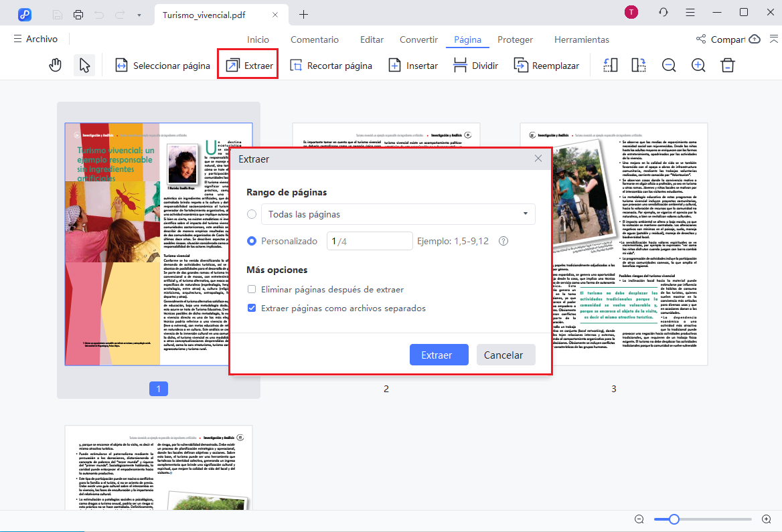Zoom out using the magnifier minus icon
This screenshot has width=782, height=532.
[669, 65]
